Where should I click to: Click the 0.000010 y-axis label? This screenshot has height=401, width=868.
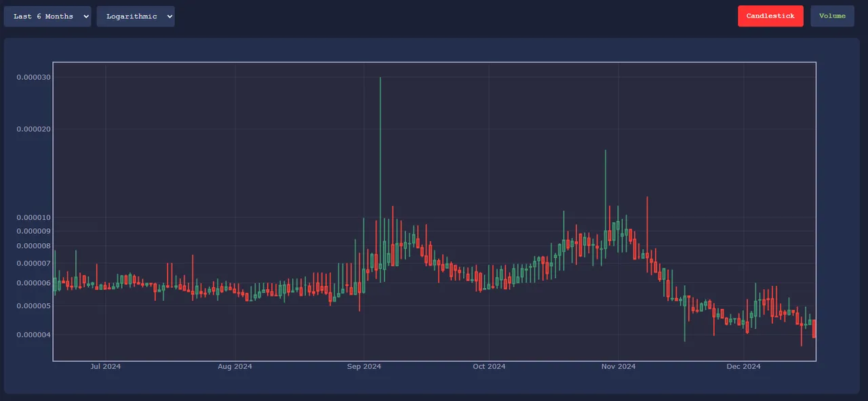pyautogui.click(x=33, y=217)
